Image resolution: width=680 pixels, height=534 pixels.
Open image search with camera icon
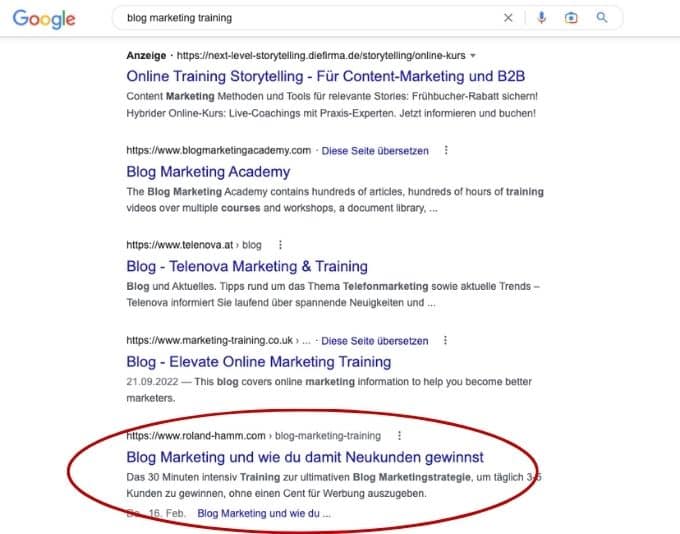click(571, 18)
